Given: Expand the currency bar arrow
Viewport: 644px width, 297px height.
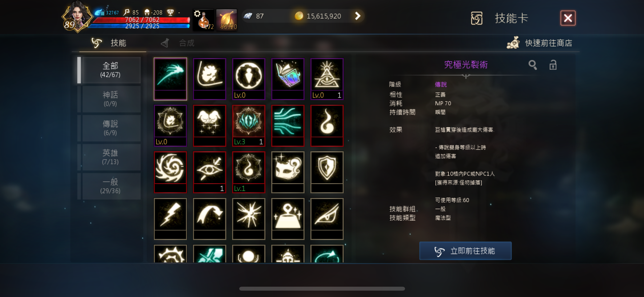Looking at the screenshot, I should pyautogui.click(x=357, y=16).
